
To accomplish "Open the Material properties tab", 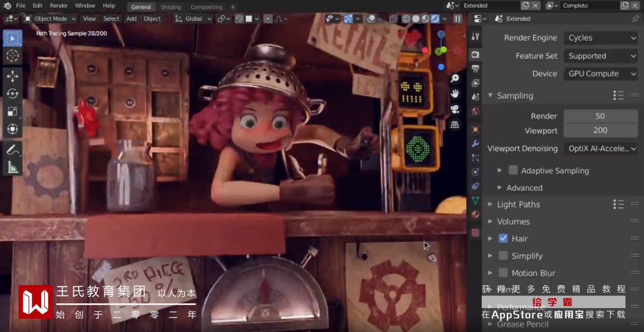I will (x=476, y=214).
